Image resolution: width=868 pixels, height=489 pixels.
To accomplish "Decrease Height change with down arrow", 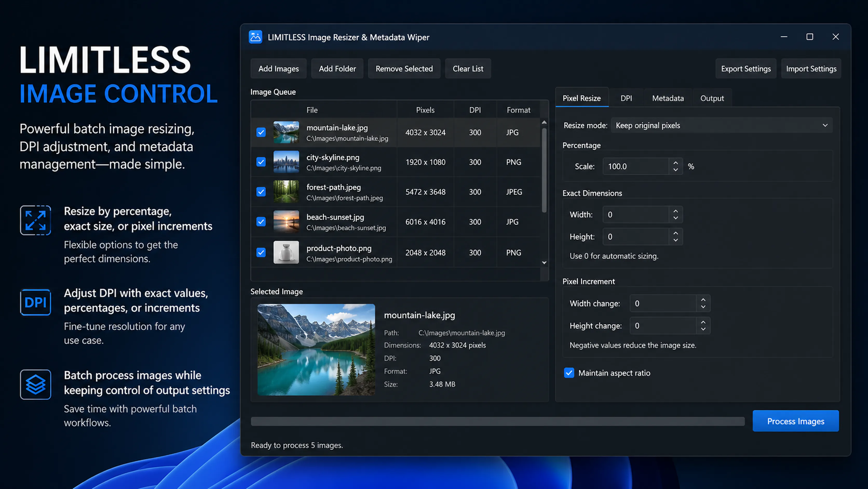I will (x=703, y=329).
